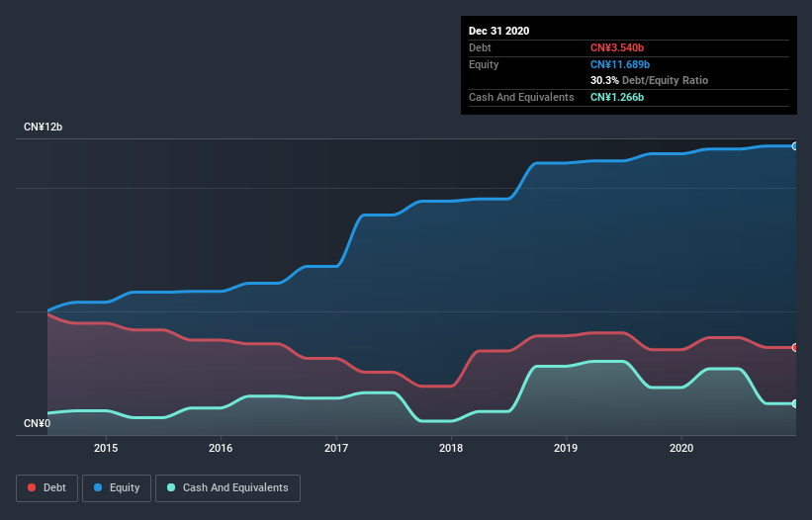The height and width of the screenshot is (520, 812).
Task: Click the 2015 x-axis label
Action: (106, 448)
